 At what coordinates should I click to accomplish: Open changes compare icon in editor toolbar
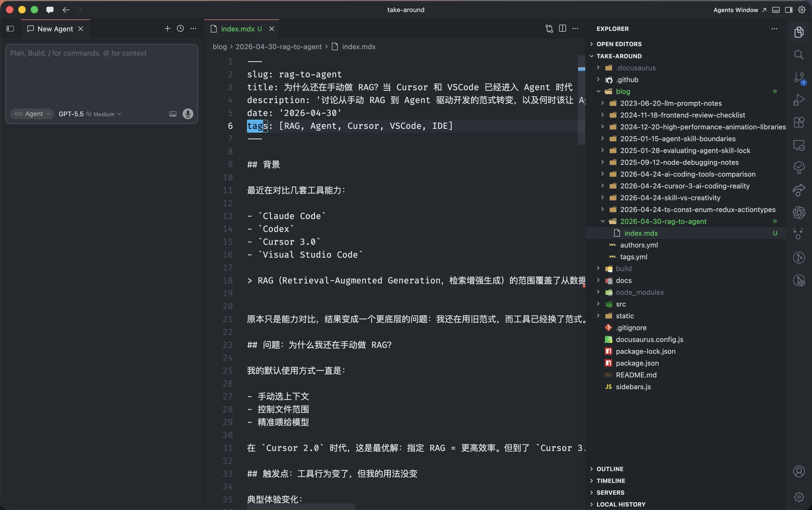point(549,29)
